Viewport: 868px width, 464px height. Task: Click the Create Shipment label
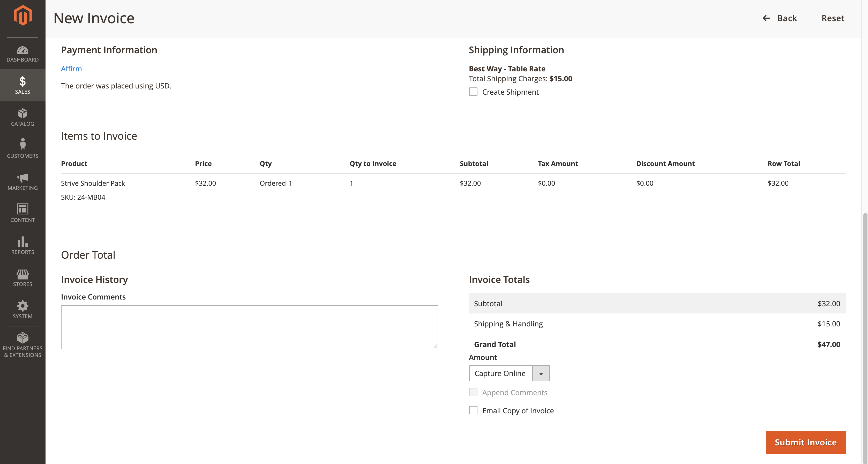click(x=510, y=92)
